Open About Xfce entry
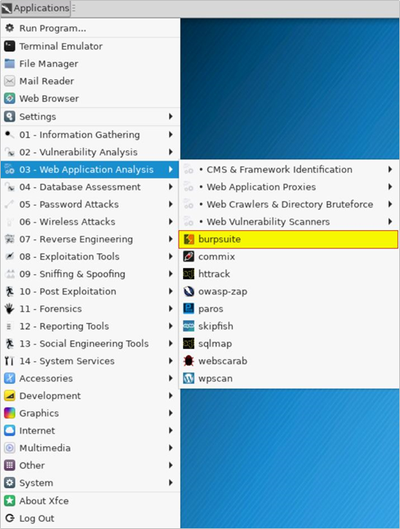This screenshot has width=400, height=529. coord(90,501)
